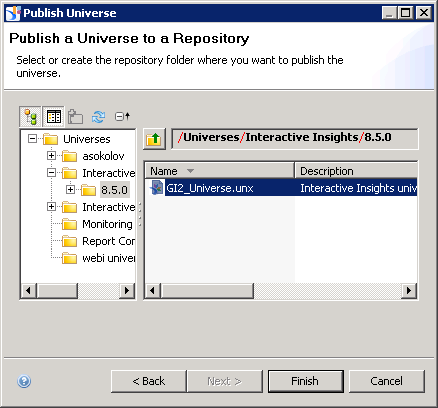Select the GI2_Universe.unx file icon
This screenshot has width=438, height=408.
pos(157,188)
